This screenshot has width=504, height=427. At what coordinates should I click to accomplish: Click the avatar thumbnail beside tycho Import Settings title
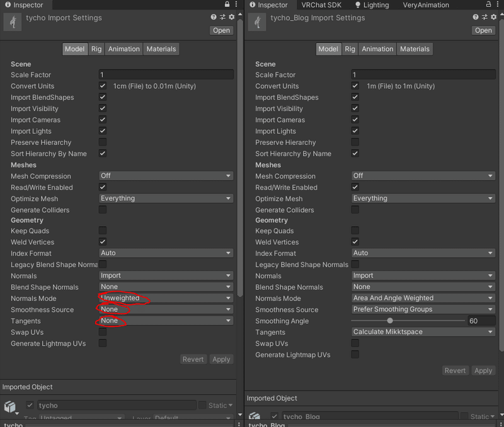coord(11,23)
